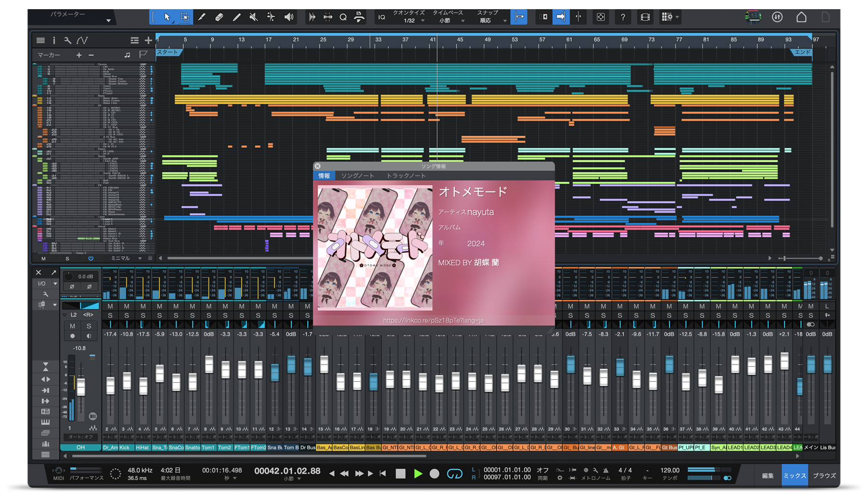Select the Eraser tool
This screenshot has width=868, height=497.
219,17
